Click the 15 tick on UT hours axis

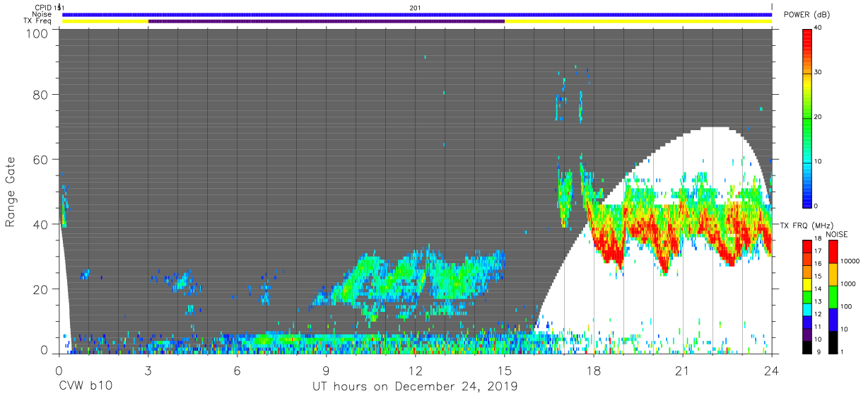click(505, 371)
